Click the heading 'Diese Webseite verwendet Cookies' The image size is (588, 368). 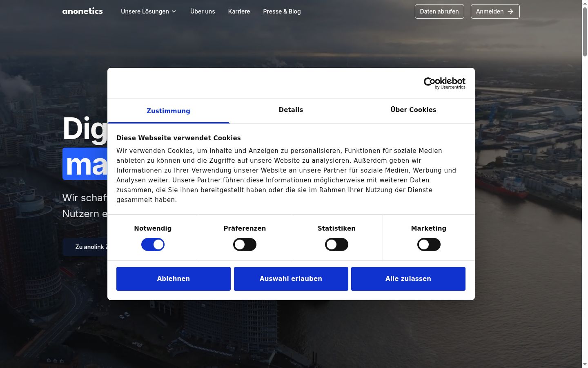coord(178,138)
